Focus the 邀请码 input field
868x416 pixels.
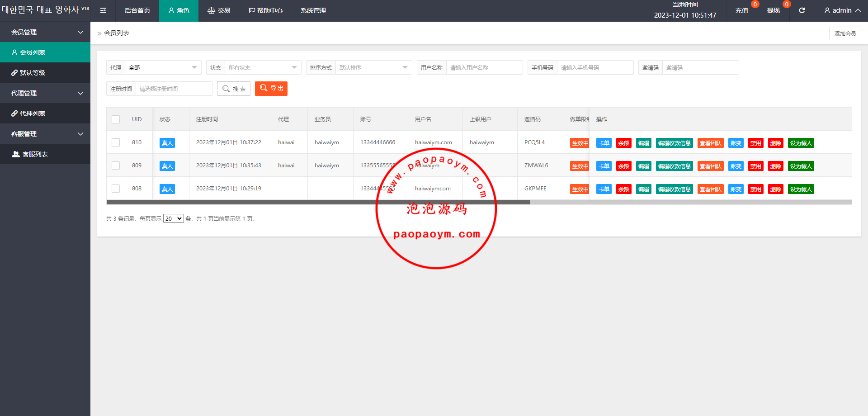coord(700,67)
